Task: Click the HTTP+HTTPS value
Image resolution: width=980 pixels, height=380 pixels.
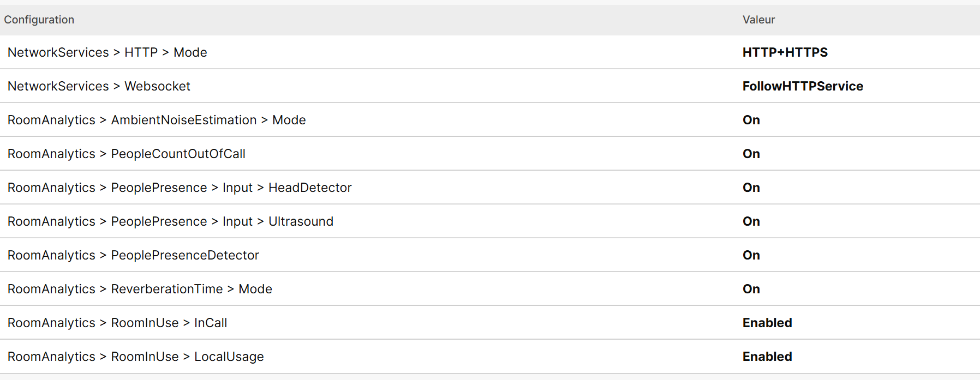Action: coord(785,52)
